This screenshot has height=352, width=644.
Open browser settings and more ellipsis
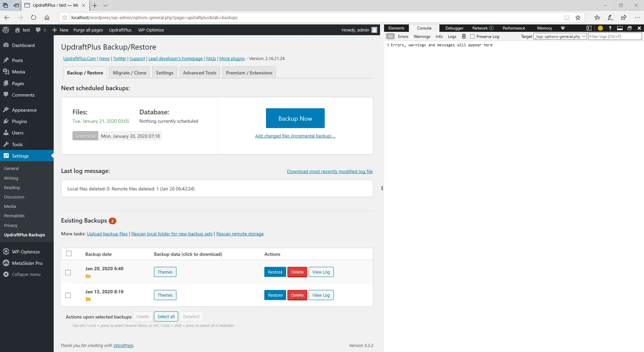click(637, 17)
